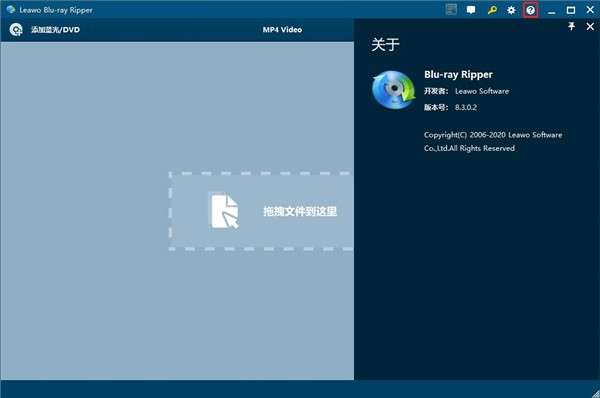
Task: Click the Leawo Blu-ray Ripper window title text
Action: (x=56, y=10)
